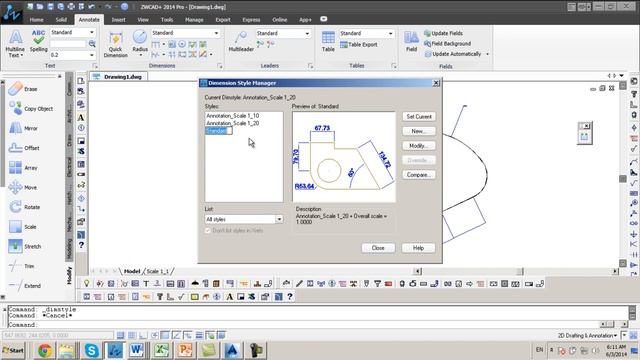Image resolution: width=640 pixels, height=360 pixels.
Task: Open Microsoft Word from taskbar
Action: (137, 350)
